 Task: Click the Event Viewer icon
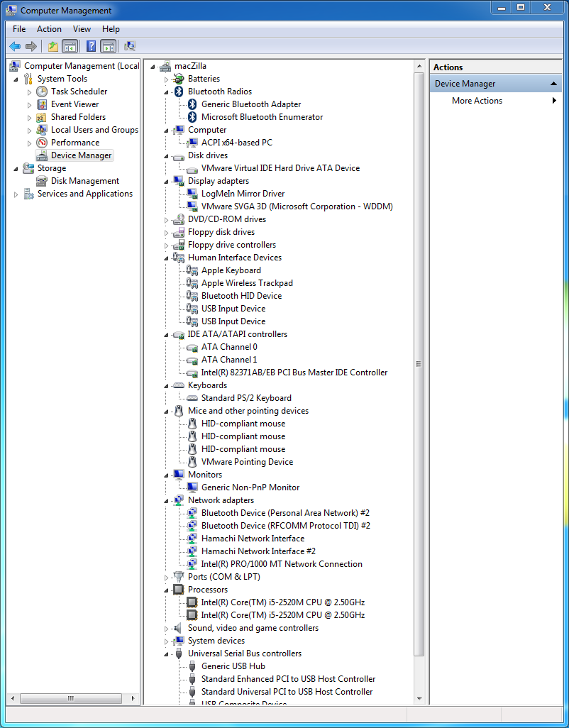click(42, 104)
